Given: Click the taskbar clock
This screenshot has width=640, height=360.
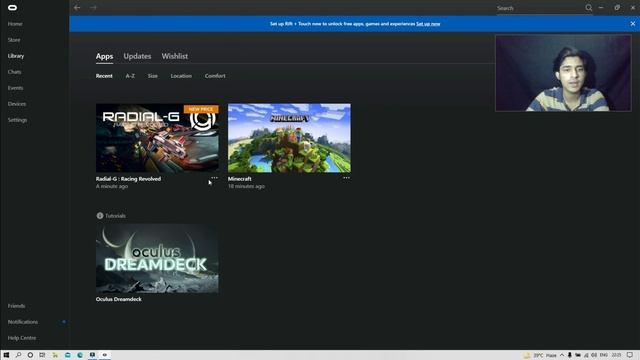Looking at the screenshot, I should (617, 355).
